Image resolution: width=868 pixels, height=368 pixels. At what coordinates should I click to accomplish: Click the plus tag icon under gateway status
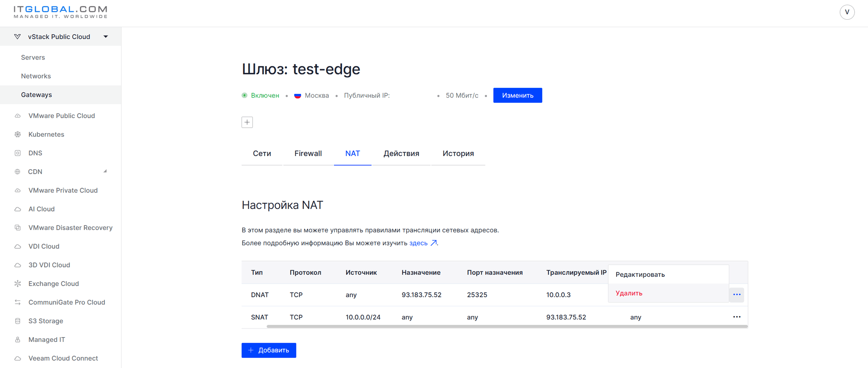pos(247,122)
